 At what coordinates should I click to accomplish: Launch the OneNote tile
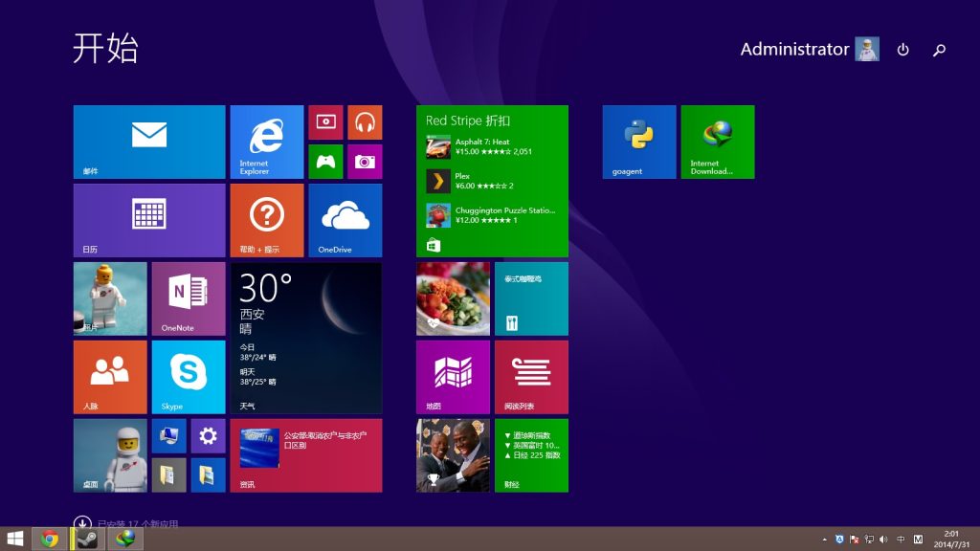coord(189,298)
